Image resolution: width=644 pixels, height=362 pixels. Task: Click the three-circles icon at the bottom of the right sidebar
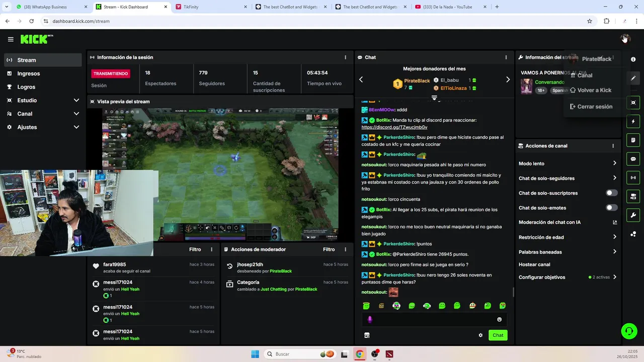(x=633, y=234)
